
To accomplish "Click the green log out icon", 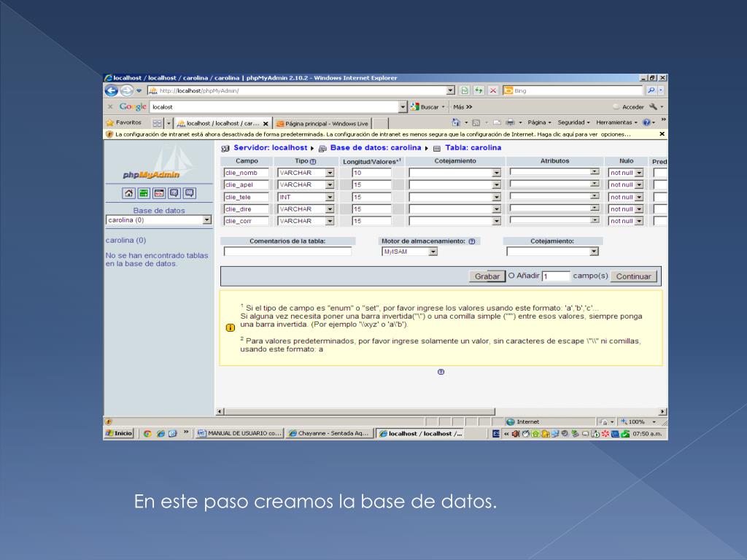I will click(144, 192).
